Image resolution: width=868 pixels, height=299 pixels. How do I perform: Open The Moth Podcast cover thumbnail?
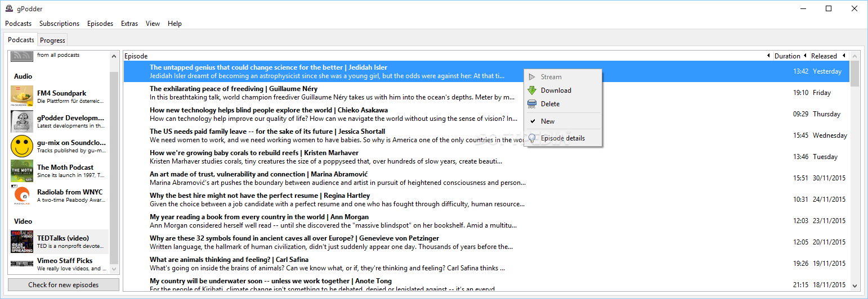pyautogui.click(x=22, y=171)
